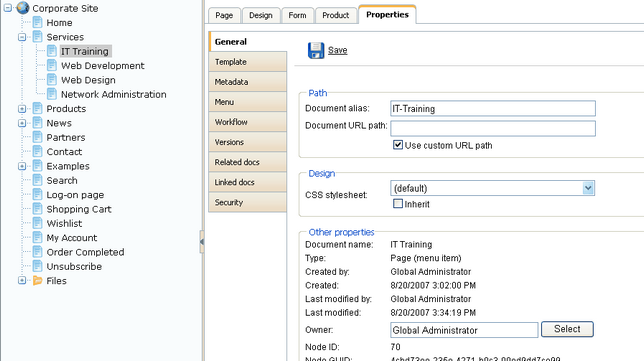Expand the Examples tree node
The height and width of the screenshot is (361, 644).
point(22,167)
